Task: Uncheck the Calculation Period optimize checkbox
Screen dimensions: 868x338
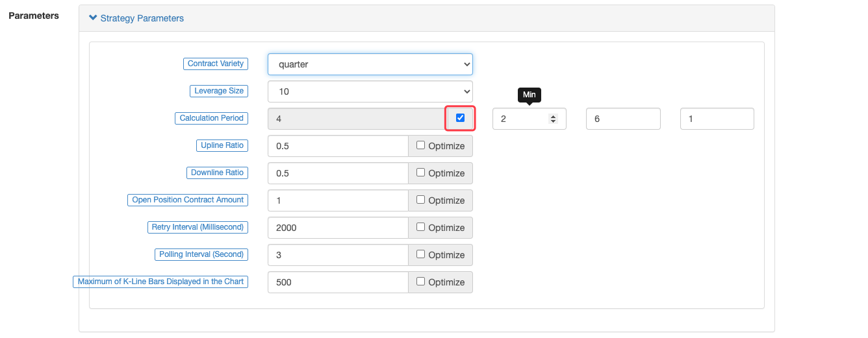Action: [461, 118]
